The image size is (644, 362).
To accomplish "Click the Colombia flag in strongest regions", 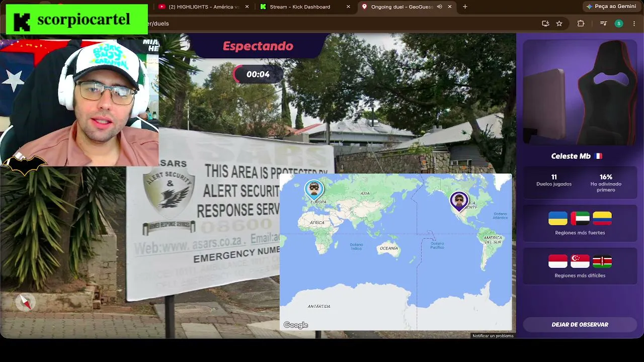I will click(x=602, y=218).
